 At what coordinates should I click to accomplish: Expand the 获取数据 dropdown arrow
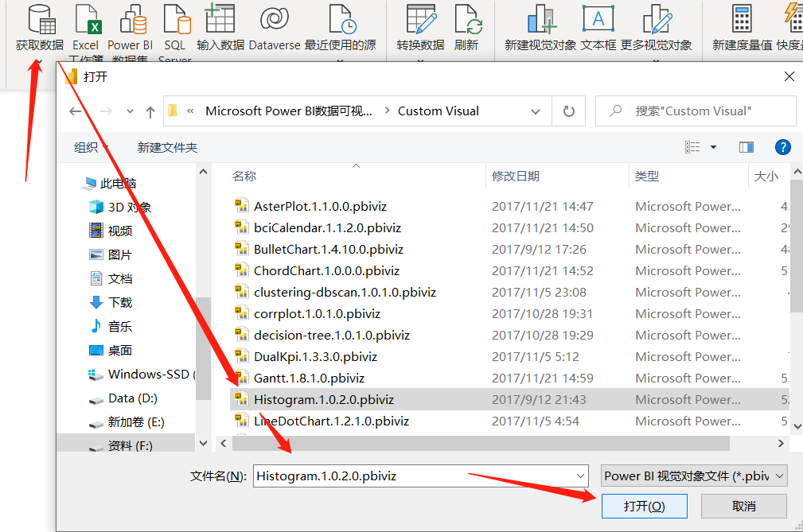pos(40,61)
